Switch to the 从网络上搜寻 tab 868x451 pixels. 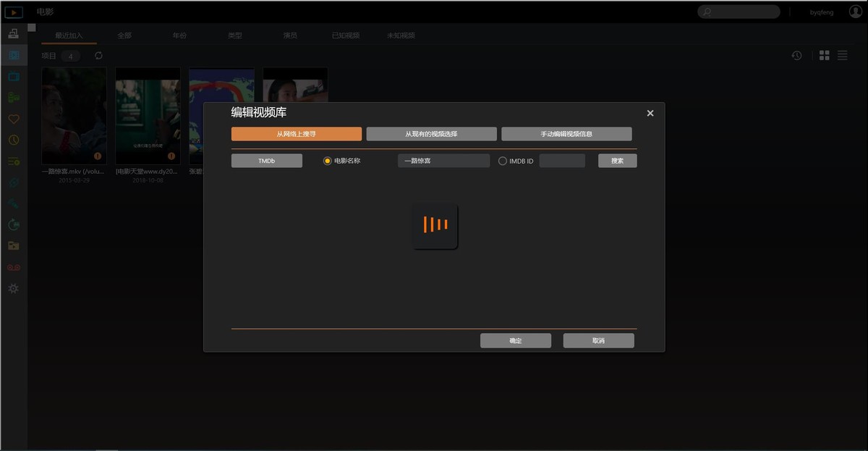pyautogui.click(x=297, y=134)
